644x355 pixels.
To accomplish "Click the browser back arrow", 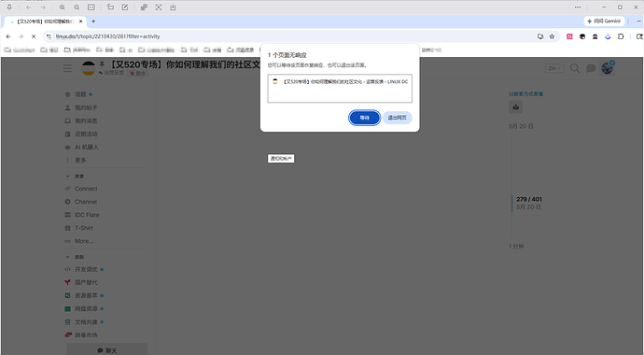I will click(8, 36).
